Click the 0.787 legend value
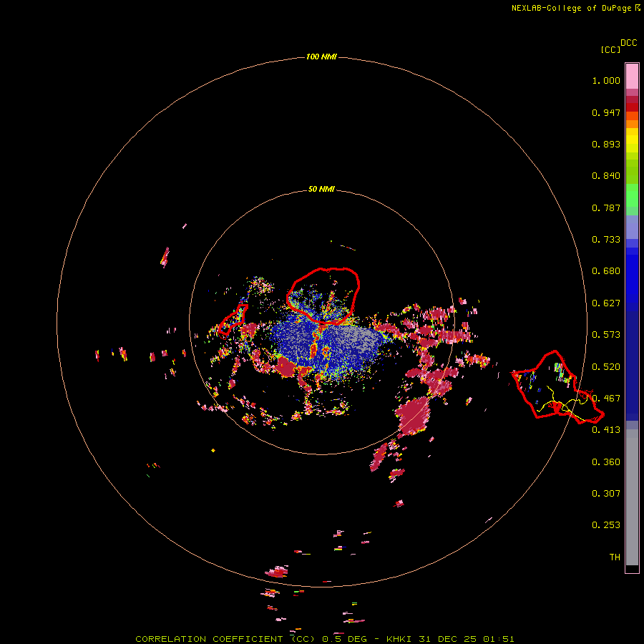The image size is (644, 644). coord(606,208)
